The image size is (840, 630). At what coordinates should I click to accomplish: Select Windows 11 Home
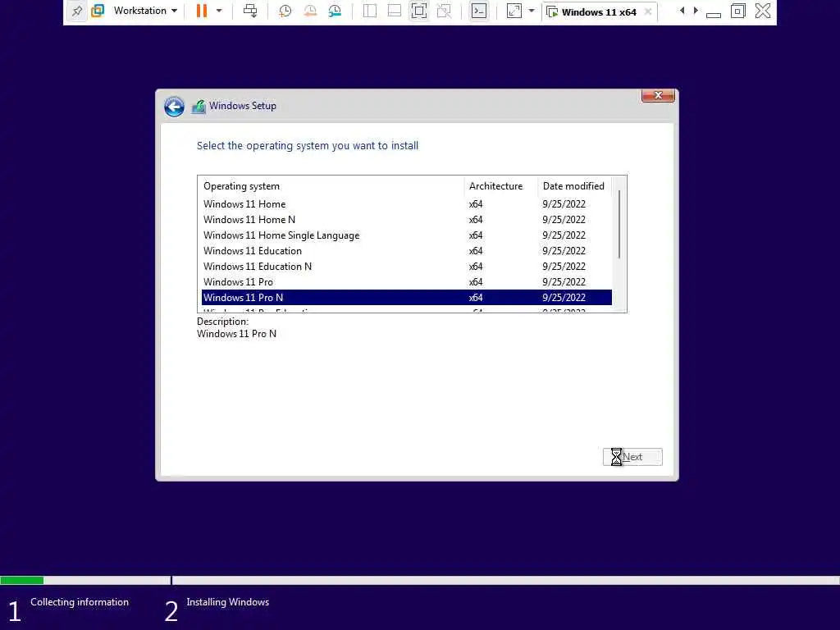coord(407,204)
